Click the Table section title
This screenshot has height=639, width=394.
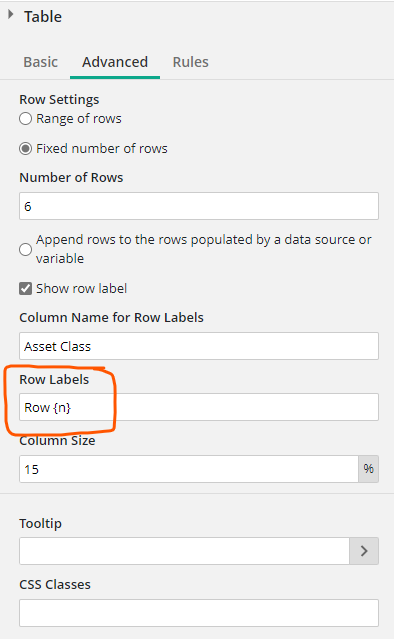click(x=43, y=17)
